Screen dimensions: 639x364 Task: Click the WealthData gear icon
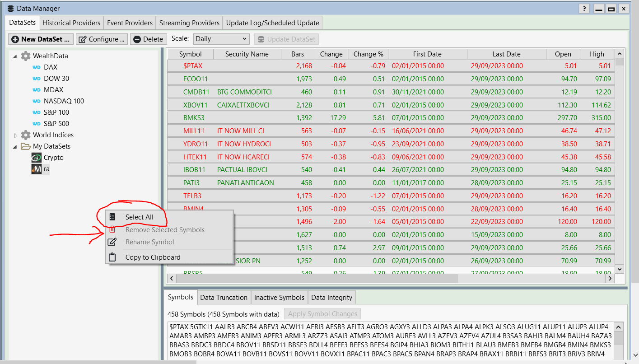[26, 56]
